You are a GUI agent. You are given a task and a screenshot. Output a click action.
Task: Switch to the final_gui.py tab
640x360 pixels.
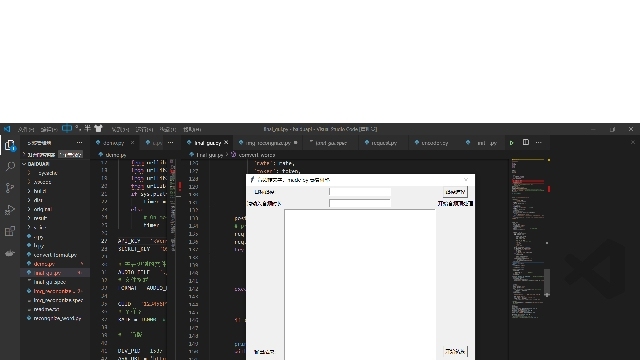pos(208,143)
